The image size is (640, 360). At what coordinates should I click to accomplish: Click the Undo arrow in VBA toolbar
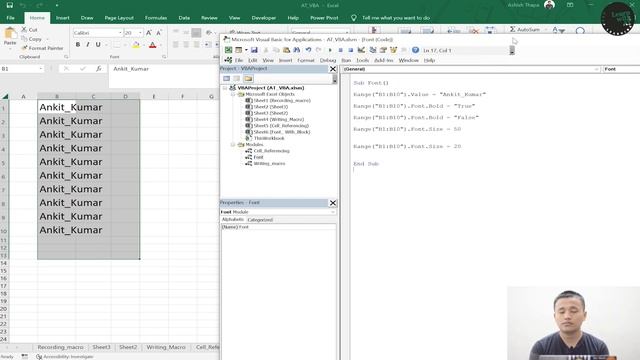click(x=308, y=50)
